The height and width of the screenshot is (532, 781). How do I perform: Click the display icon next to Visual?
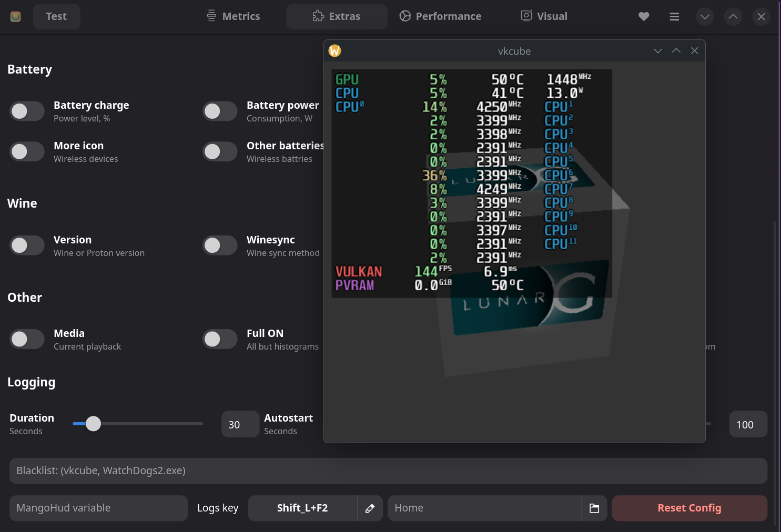click(526, 16)
